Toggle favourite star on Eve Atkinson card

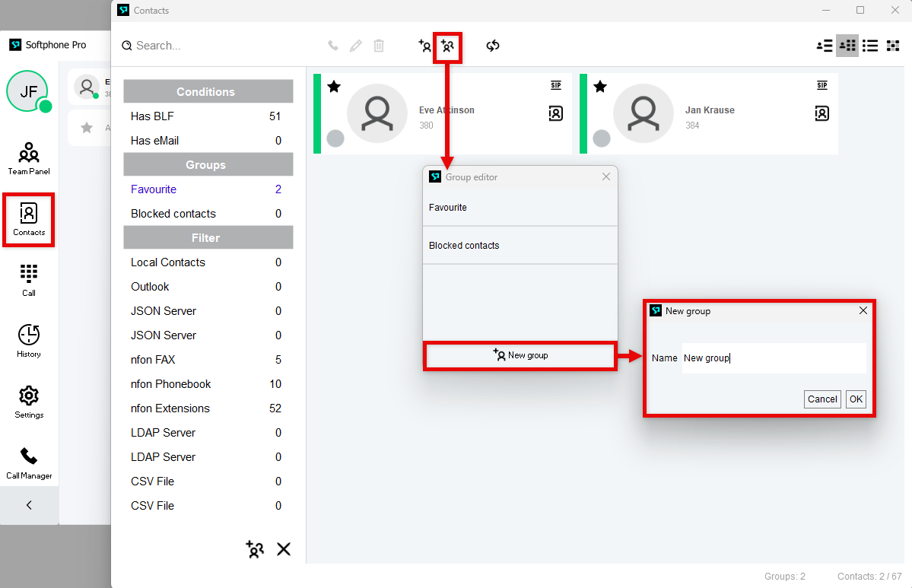(x=334, y=87)
